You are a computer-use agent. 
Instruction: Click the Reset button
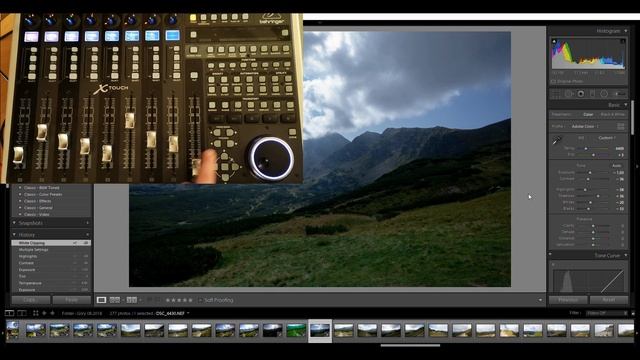tap(609, 300)
